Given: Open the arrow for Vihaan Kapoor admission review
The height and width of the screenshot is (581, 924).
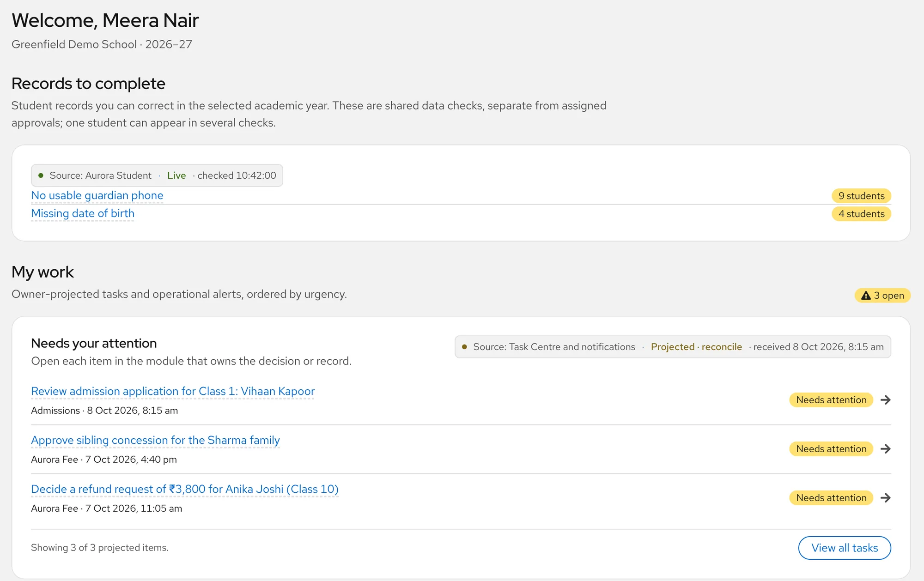Looking at the screenshot, I should click(x=885, y=400).
